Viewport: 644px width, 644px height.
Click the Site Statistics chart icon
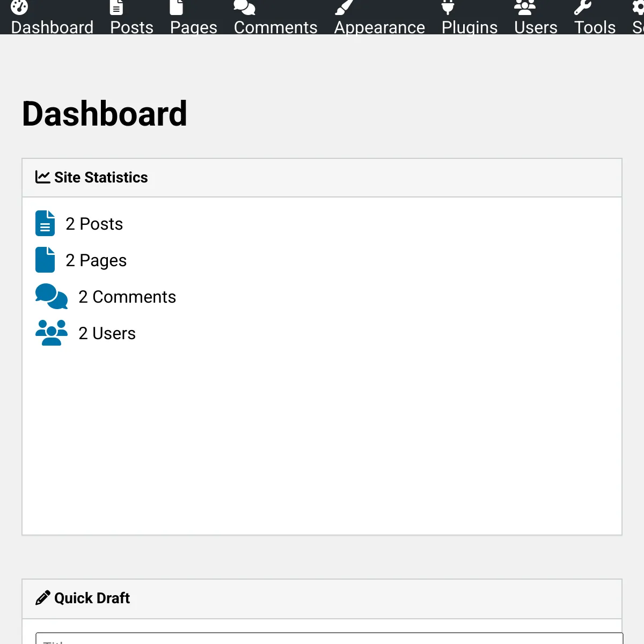point(41,177)
